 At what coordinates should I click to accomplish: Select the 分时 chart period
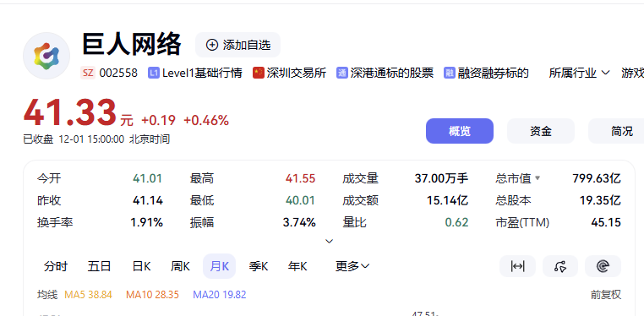[x=56, y=266]
